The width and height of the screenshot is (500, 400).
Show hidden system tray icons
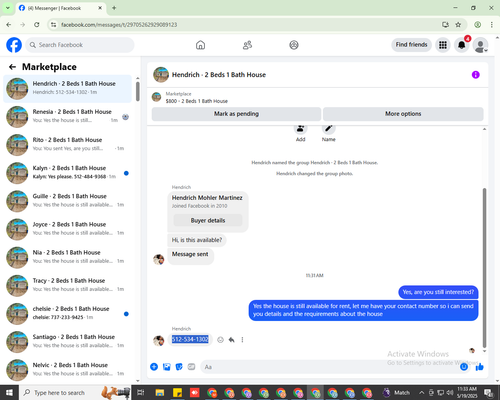[x=421, y=393]
